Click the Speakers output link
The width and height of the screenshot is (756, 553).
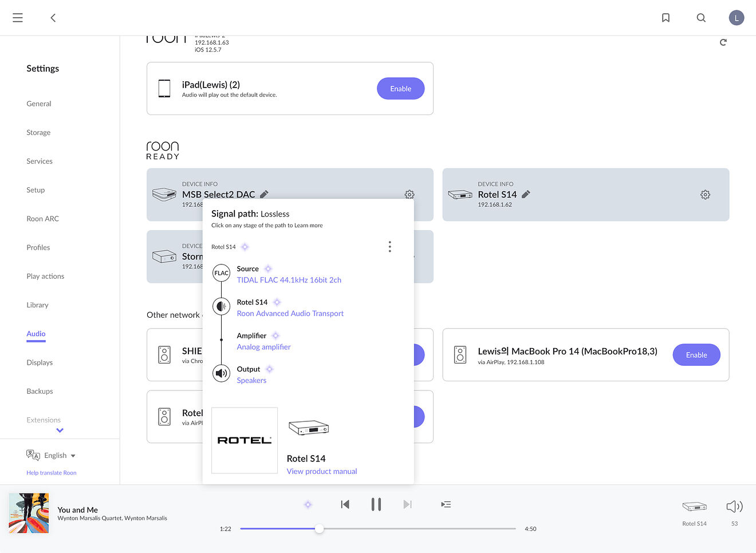[251, 380]
